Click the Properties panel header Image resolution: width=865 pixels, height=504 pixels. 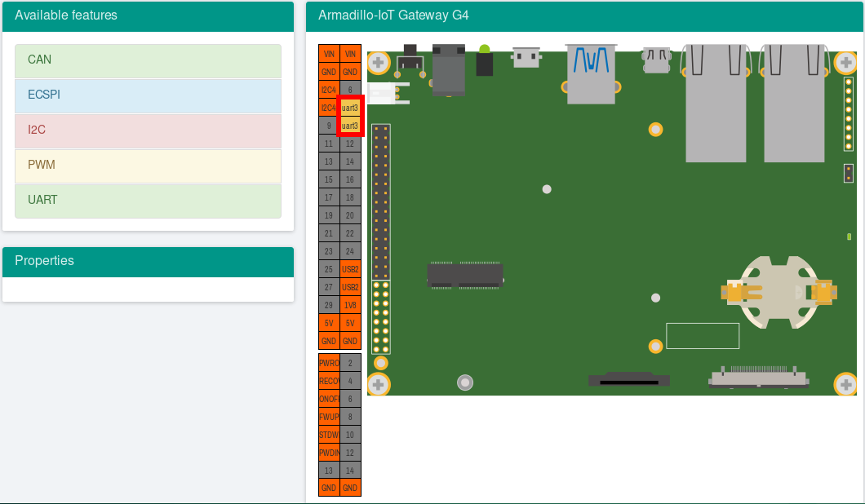[148, 261]
